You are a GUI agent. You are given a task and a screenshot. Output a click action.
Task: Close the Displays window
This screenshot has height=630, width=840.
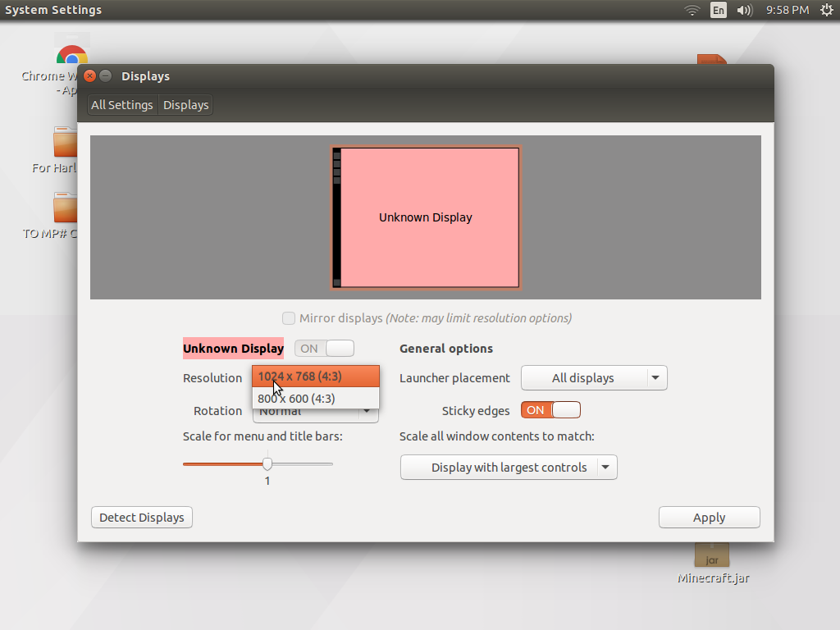(x=90, y=76)
